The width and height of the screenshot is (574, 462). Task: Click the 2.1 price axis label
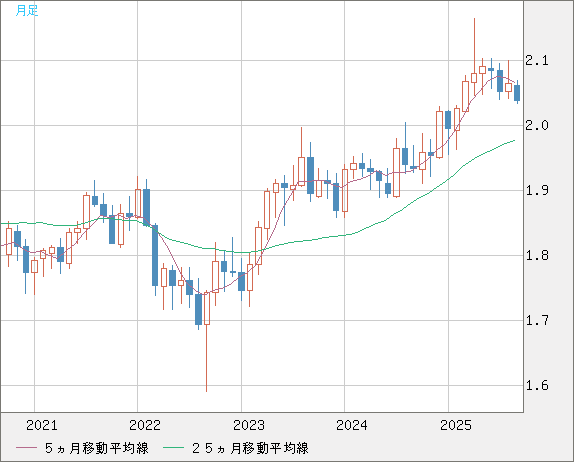click(537, 60)
